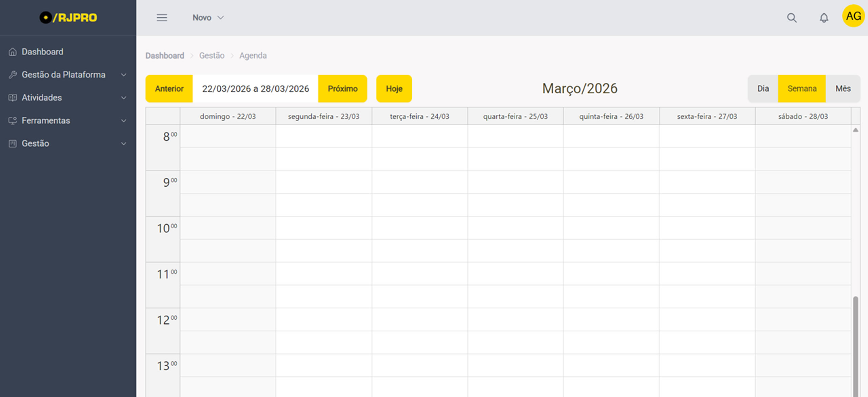Select the Semana view toggle
Screen dimensions: 868x397
802,89
